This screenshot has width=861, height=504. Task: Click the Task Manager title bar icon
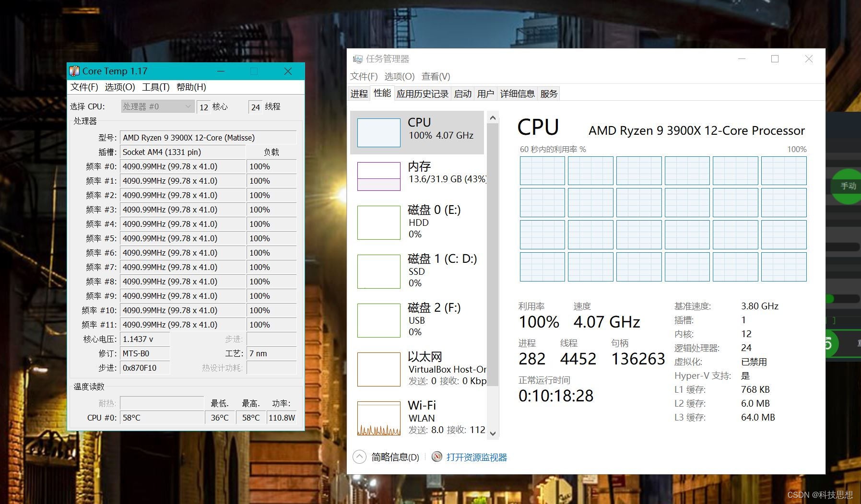click(x=357, y=59)
